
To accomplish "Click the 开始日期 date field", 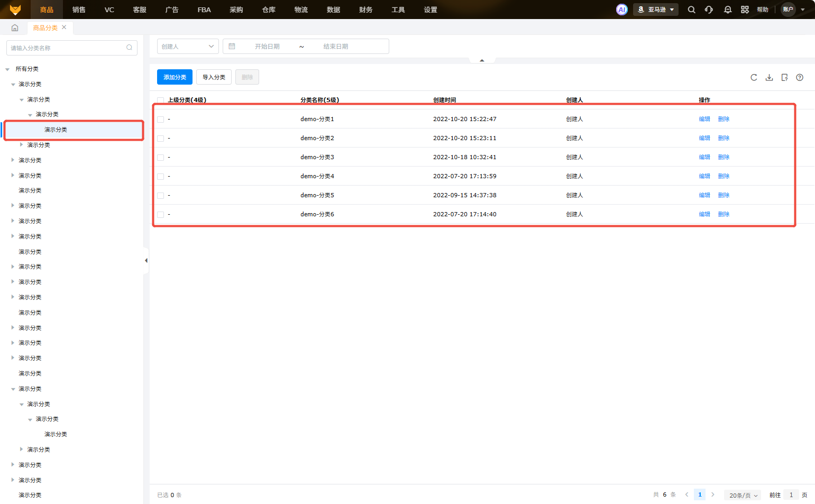I will [x=267, y=47].
